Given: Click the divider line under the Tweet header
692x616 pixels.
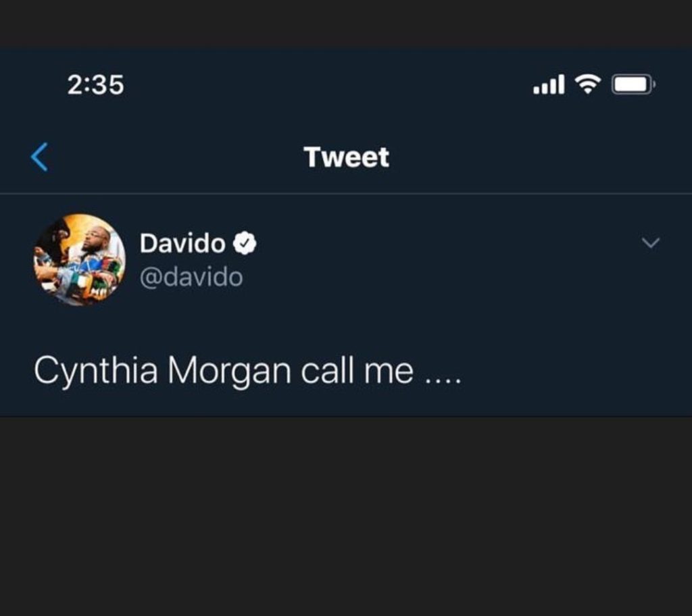Looking at the screenshot, I should [346, 194].
